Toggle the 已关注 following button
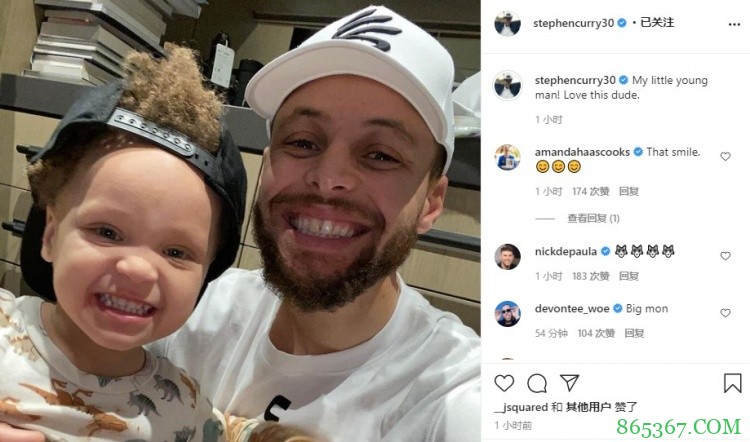This screenshot has width=750, height=442. pos(657,22)
